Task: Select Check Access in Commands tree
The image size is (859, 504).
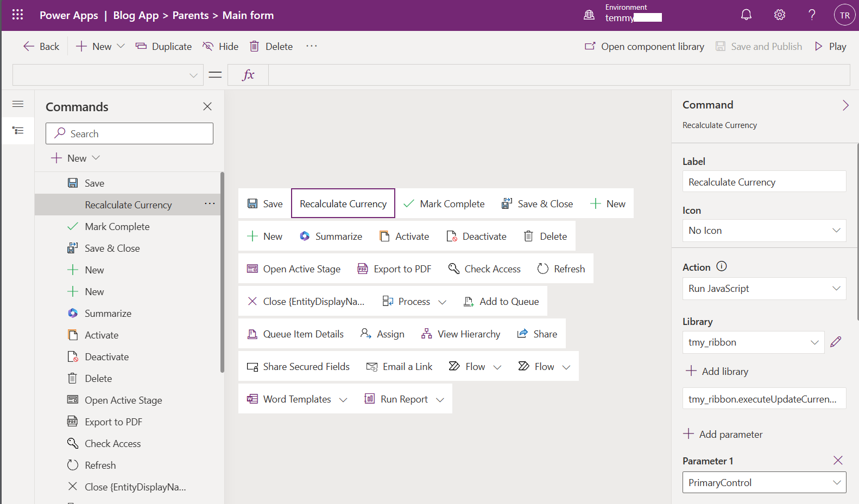Action: tap(128, 443)
